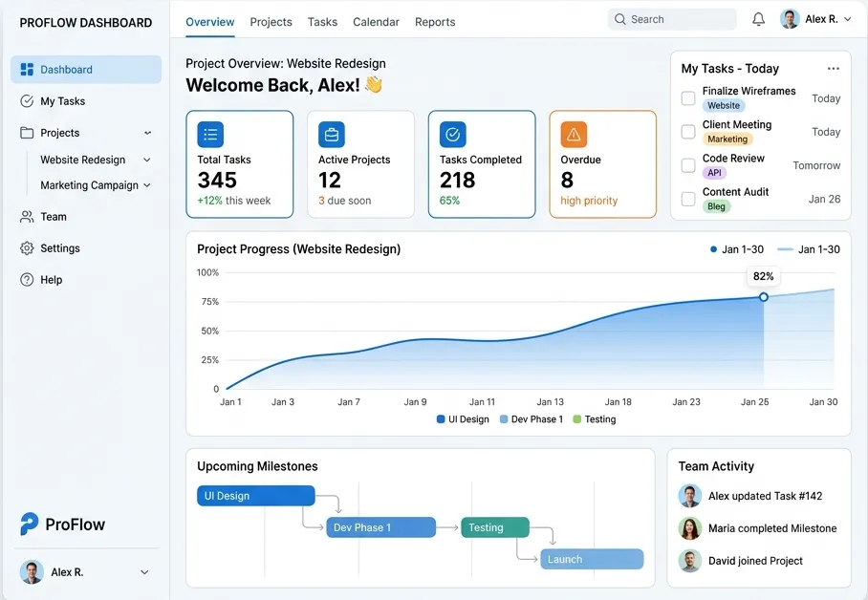Check the Client Meeting task checkbox
868x600 pixels.
pos(688,132)
